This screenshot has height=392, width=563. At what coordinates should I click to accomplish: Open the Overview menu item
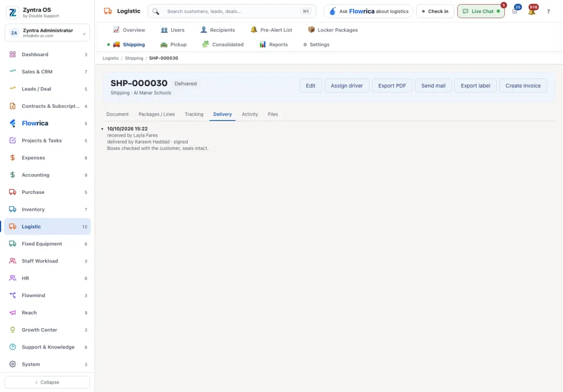(x=129, y=30)
